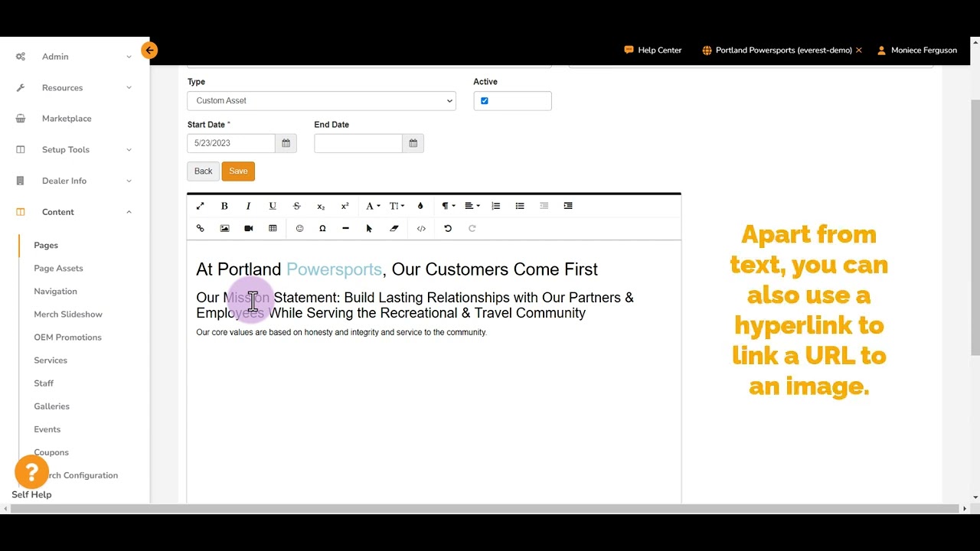Open the font size dropdown
This screenshot has height=551, width=980.
click(x=397, y=206)
